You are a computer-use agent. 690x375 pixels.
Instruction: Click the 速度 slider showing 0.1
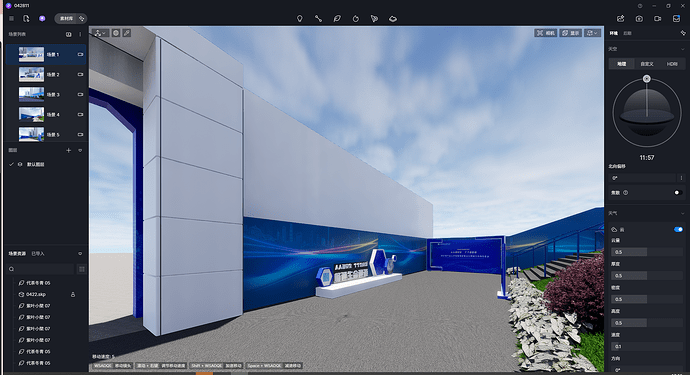click(x=647, y=346)
